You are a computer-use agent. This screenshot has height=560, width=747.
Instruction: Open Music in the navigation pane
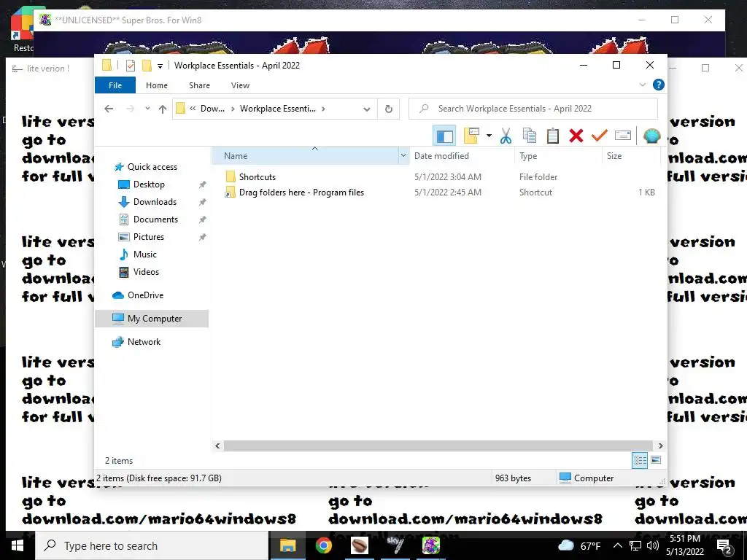pos(145,254)
